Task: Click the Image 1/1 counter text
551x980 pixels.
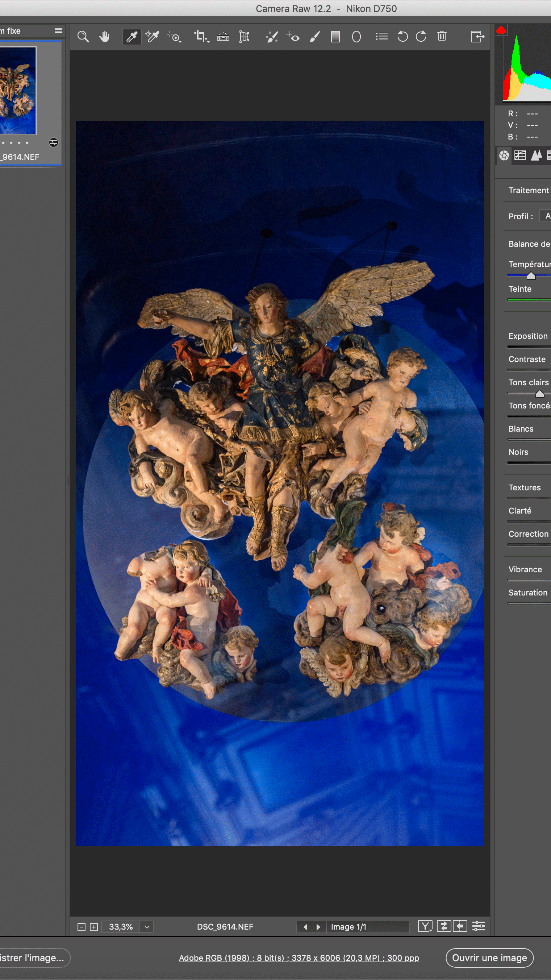Action: [349, 927]
